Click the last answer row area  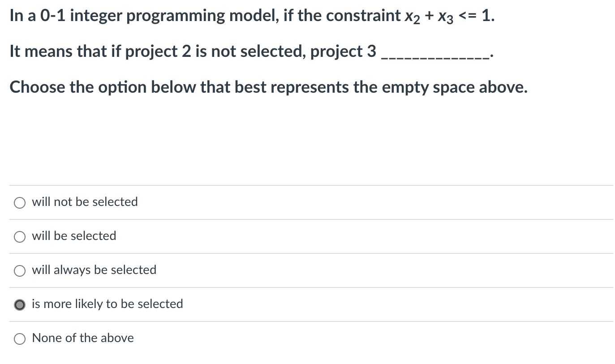269,338
